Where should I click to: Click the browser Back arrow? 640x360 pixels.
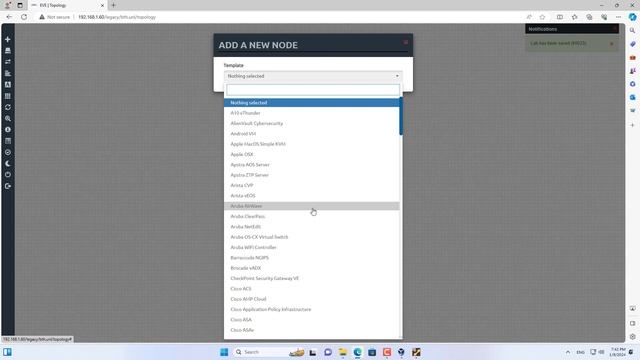pyautogui.click(x=9, y=17)
